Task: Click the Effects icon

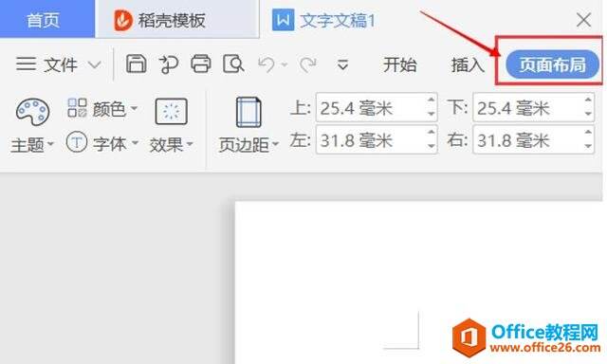Action: tap(172, 112)
